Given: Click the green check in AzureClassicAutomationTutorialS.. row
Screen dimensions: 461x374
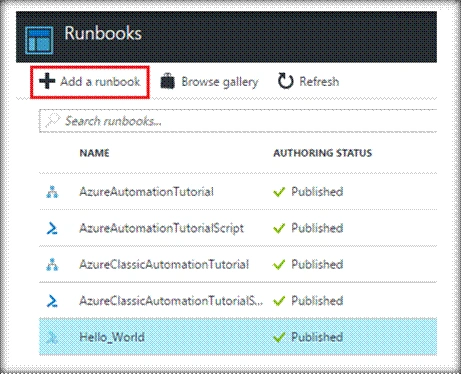Looking at the screenshot, I should click(x=279, y=301).
